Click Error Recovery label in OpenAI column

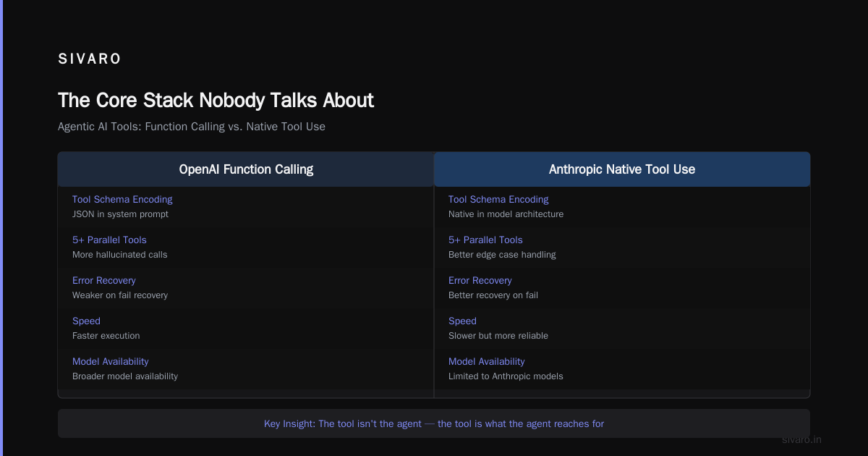tap(104, 280)
